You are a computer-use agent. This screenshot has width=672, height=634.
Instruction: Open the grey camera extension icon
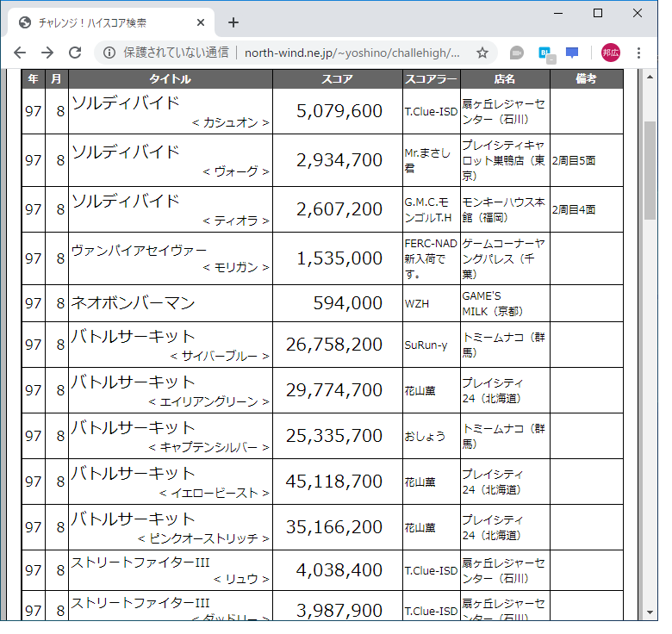click(516, 53)
